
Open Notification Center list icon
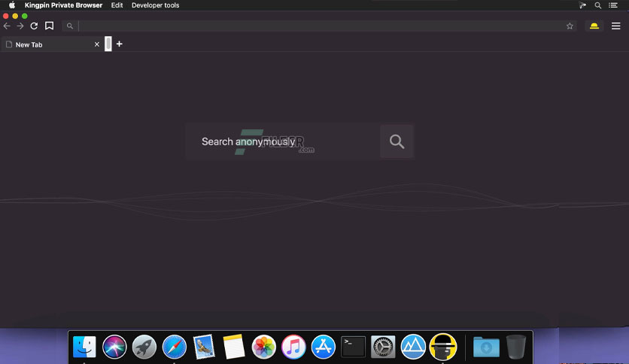coord(613,5)
